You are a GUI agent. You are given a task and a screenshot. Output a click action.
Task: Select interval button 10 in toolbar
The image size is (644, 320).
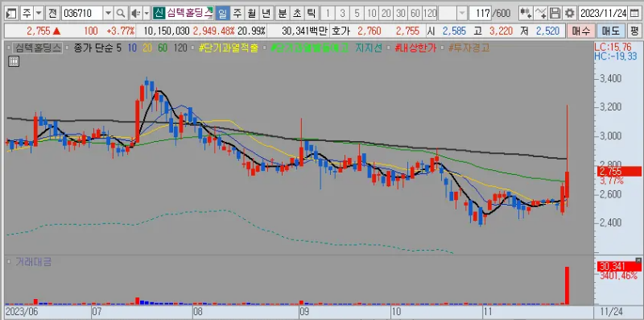pyautogui.click(x=371, y=14)
